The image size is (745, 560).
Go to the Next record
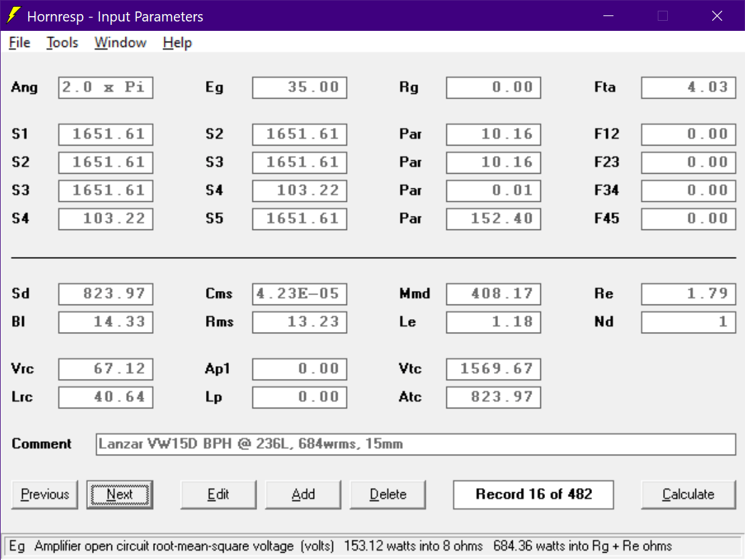(119, 494)
